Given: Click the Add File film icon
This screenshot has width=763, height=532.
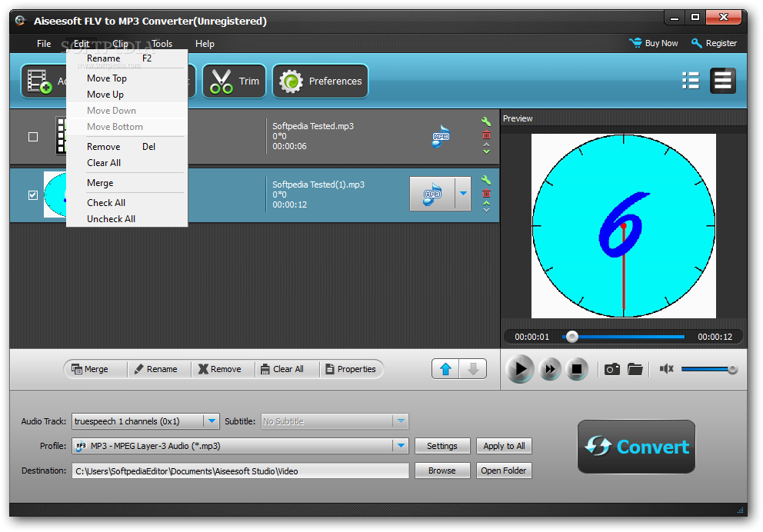Looking at the screenshot, I should pos(39,81).
